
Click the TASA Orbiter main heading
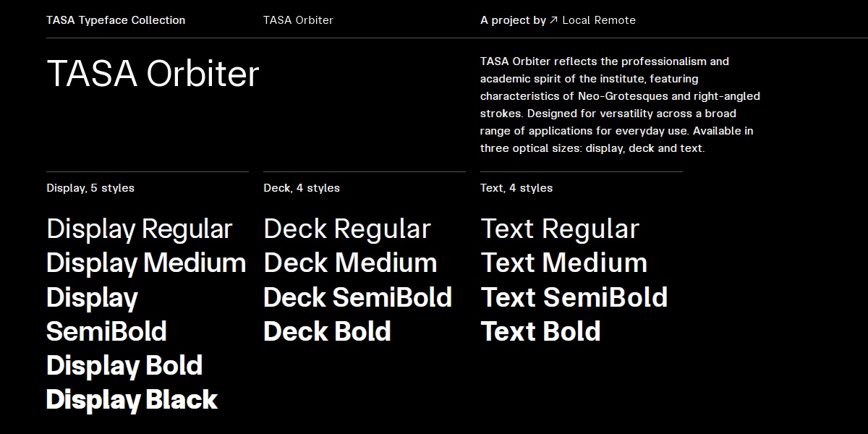(153, 72)
